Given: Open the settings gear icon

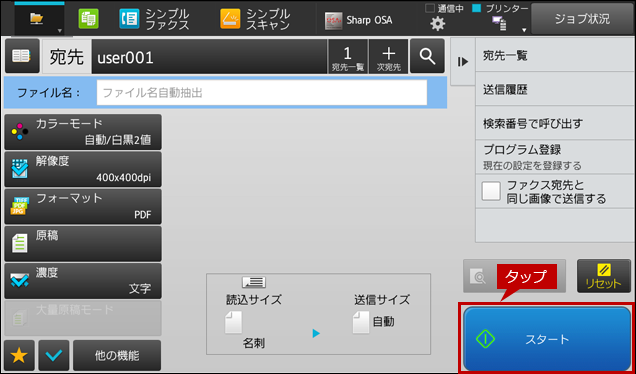Looking at the screenshot, I should 437,24.
